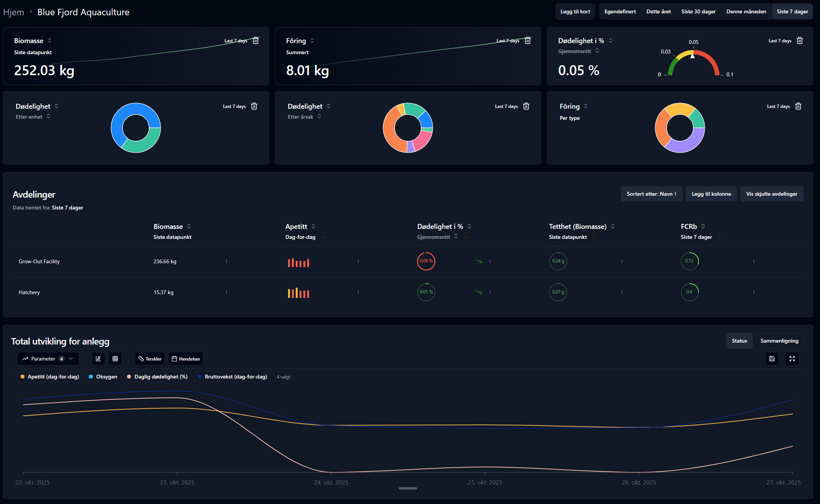Click the Daglig dødelighet (%) legend swatch
This screenshot has width=820, height=504.
tap(129, 377)
